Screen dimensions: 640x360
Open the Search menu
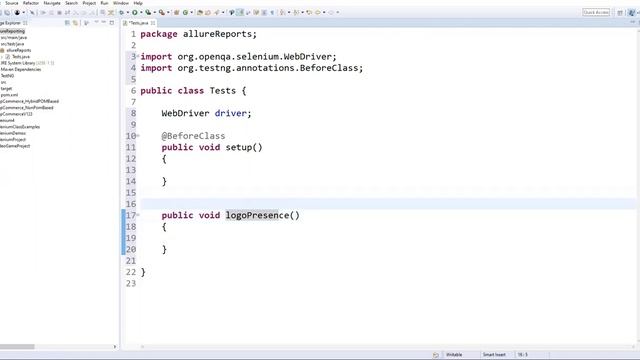point(71,3)
